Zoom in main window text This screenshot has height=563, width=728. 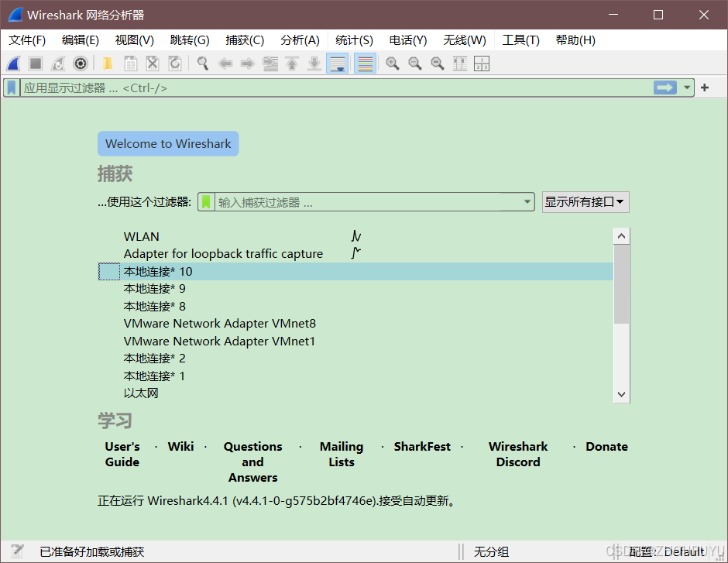[x=393, y=64]
